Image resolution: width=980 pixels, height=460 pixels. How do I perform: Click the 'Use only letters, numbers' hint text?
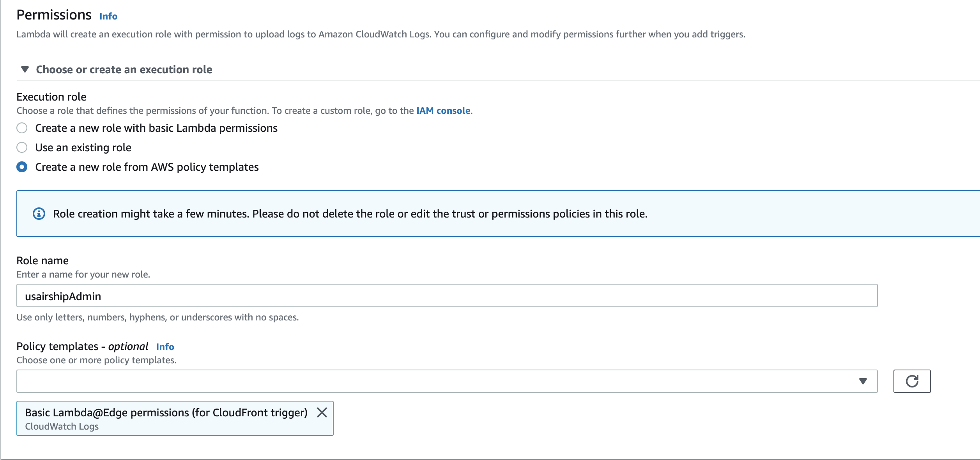[x=157, y=317]
